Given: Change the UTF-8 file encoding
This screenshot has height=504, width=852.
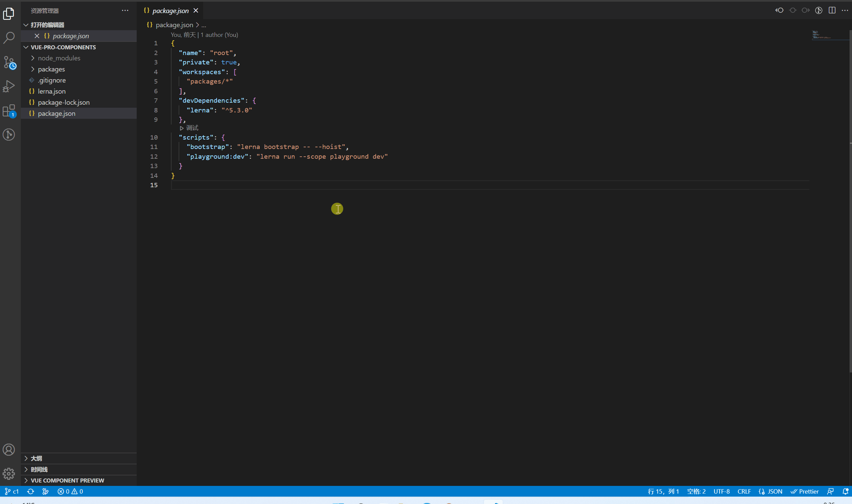Looking at the screenshot, I should [721, 492].
